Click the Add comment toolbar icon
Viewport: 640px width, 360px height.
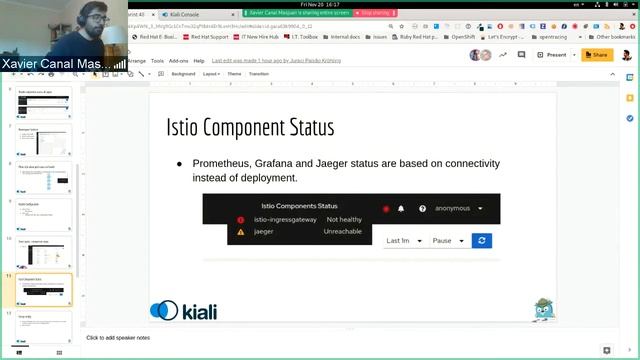(x=161, y=74)
